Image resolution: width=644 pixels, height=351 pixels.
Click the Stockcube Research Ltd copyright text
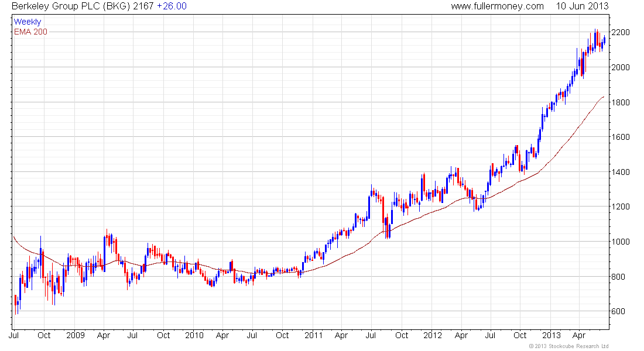pos(569,346)
